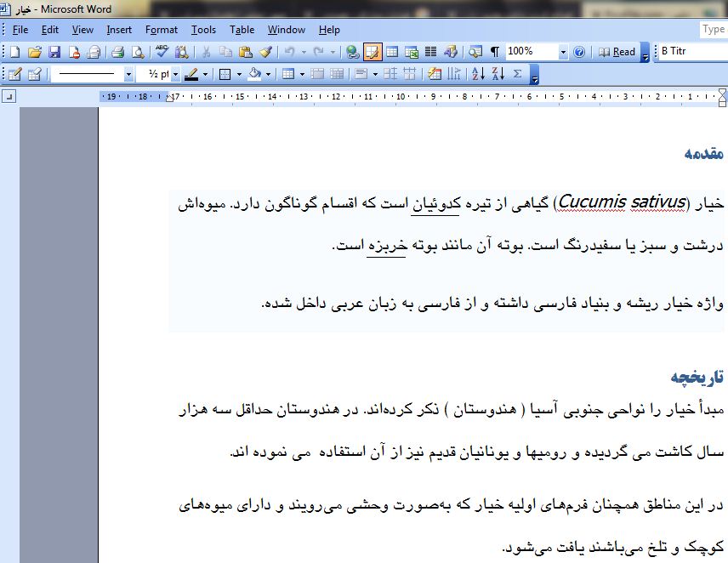
Task: Open the line style dropdown
Action: (128, 74)
